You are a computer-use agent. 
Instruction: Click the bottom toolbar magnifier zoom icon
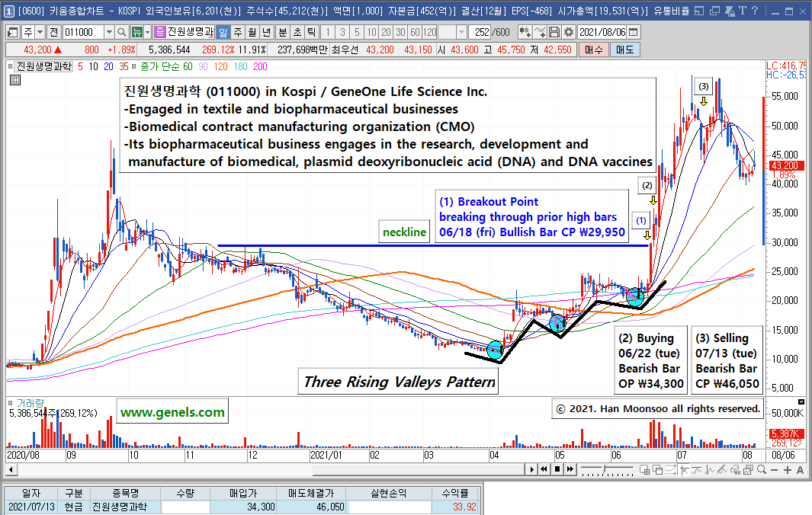pyautogui.click(x=761, y=470)
